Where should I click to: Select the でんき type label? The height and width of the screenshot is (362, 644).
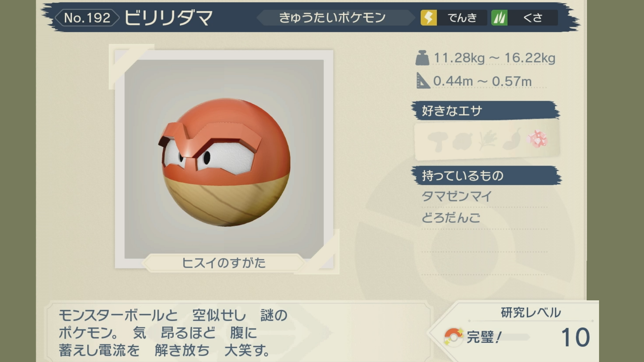pos(462,18)
